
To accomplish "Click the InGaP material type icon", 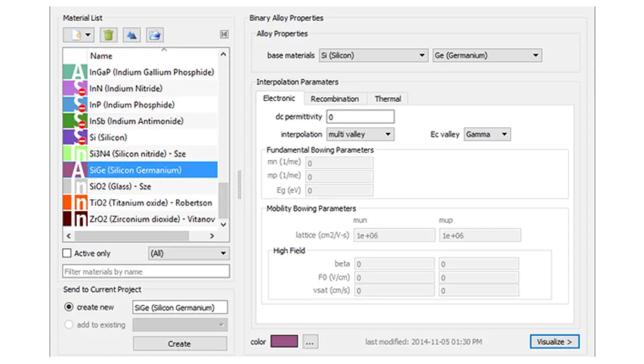I will point(75,72).
